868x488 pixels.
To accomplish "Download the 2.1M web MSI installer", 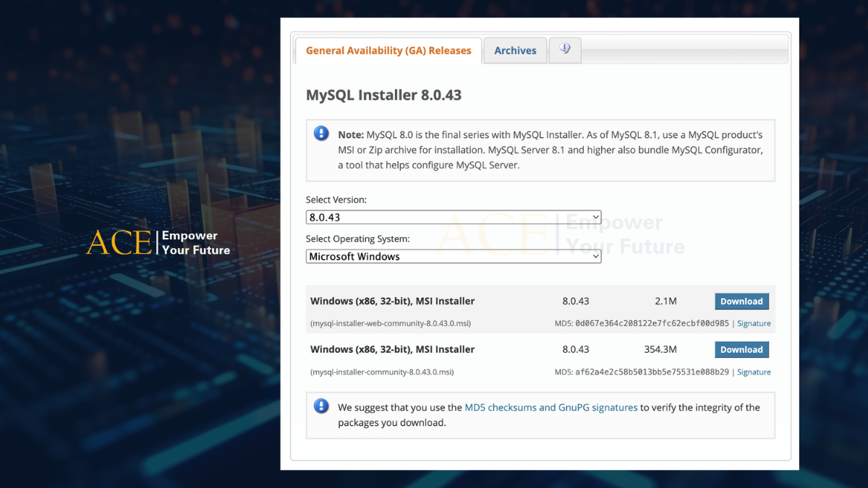I will click(x=741, y=301).
